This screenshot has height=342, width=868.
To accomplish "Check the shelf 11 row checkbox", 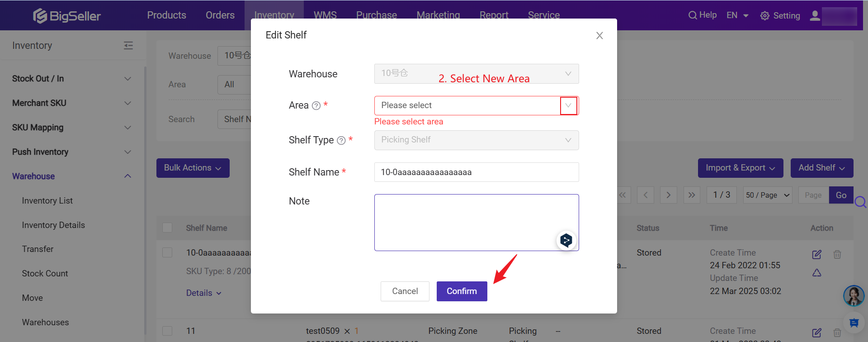I will pos(167,331).
